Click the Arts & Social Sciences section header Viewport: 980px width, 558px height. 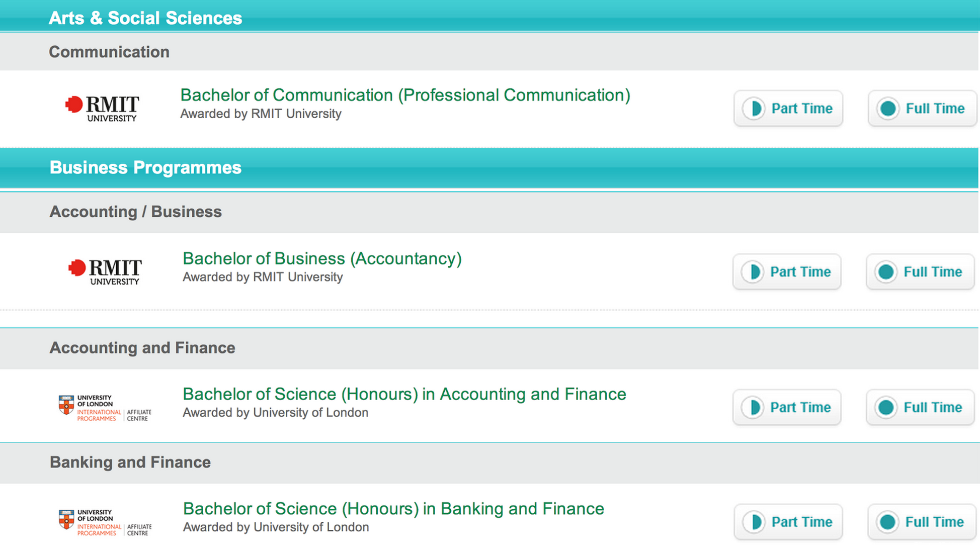coord(145,18)
